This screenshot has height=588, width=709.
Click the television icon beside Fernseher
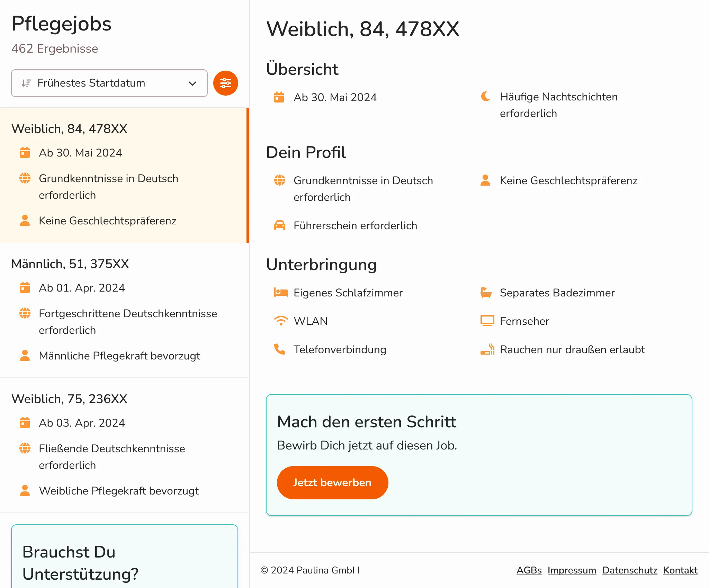[487, 321]
